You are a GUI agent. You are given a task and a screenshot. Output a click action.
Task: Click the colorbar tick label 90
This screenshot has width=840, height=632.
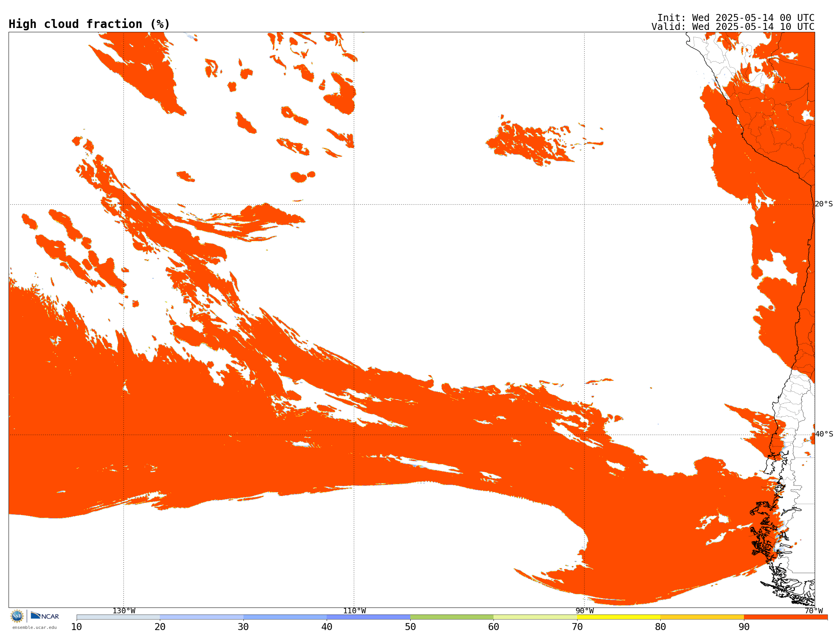click(x=744, y=627)
